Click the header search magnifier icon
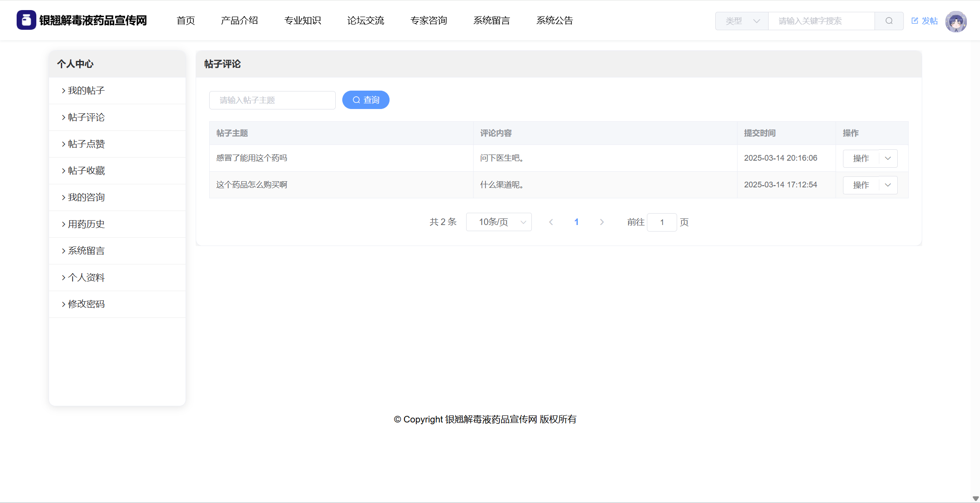The image size is (980, 503). tap(889, 21)
